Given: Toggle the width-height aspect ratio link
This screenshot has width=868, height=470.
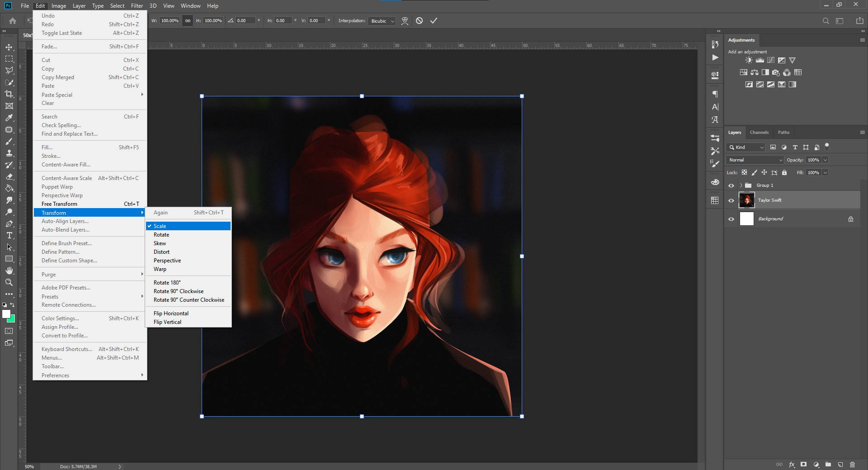Looking at the screenshot, I should coord(188,21).
